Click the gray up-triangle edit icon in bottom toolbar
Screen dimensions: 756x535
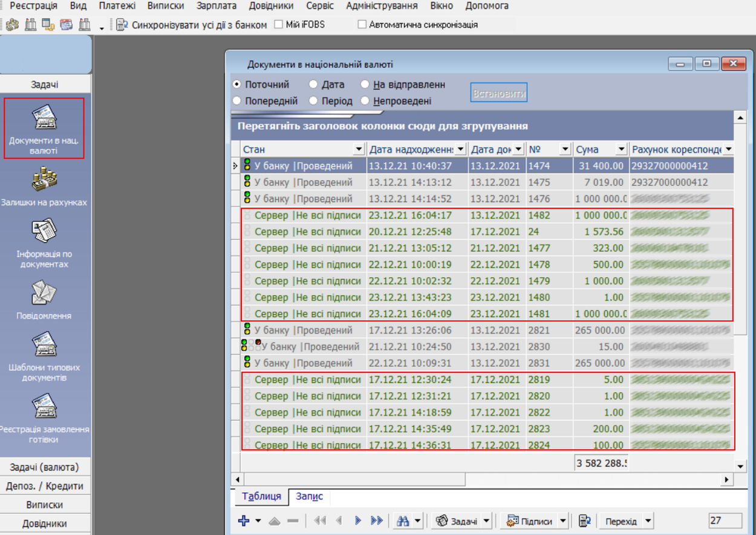275,520
